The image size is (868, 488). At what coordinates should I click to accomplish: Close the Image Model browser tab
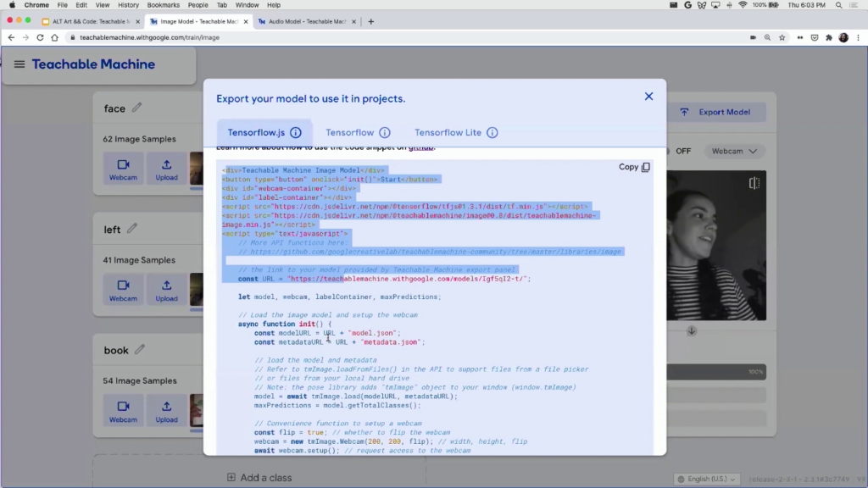tap(246, 21)
